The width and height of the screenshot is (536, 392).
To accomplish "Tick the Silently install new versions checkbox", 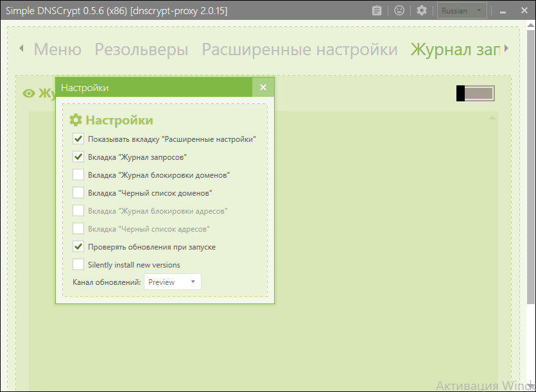I will point(78,264).
